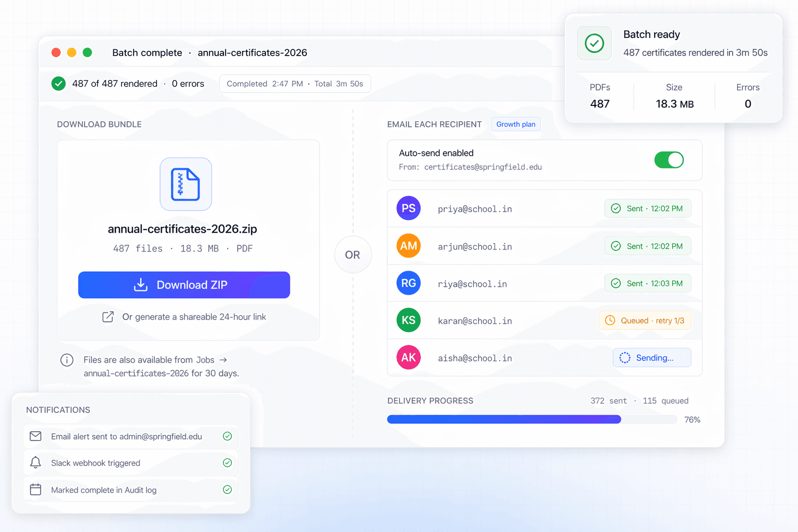Click the riya@school.in email address
Screen dimensions: 798x532
[x=472, y=284]
